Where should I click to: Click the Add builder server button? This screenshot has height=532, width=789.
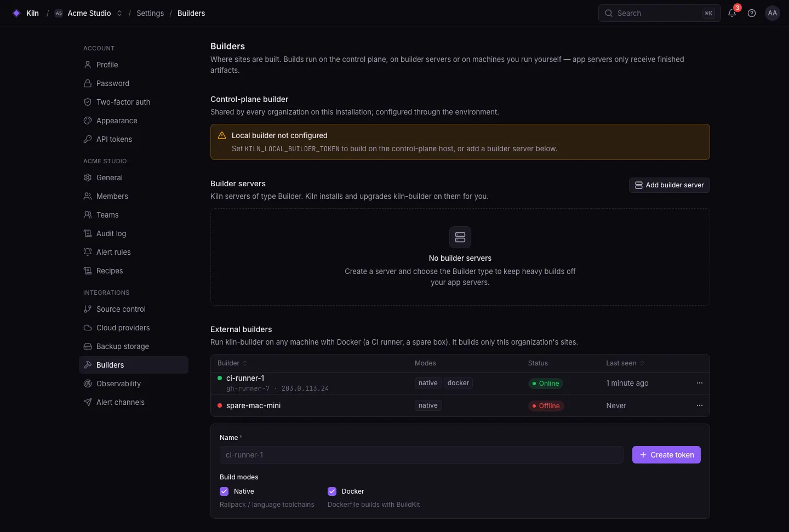coord(670,185)
